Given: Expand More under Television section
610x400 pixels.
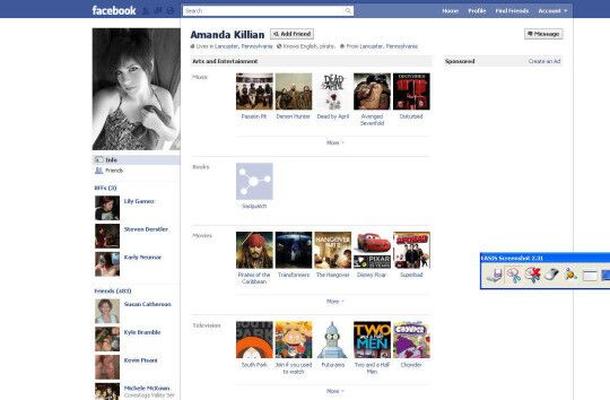Looking at the screenshot, I should [335, 391].
